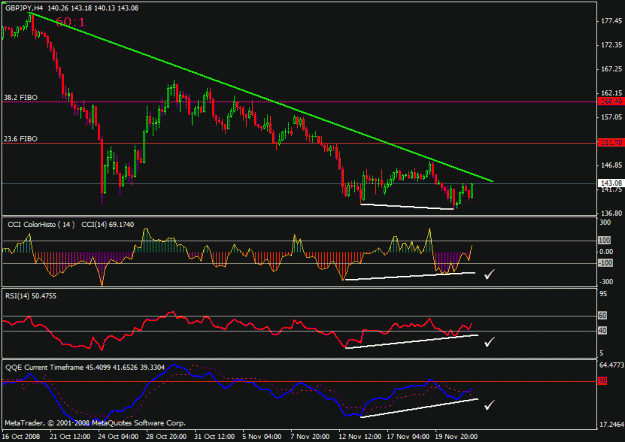Click the -300 level on CCI scale

606,282
